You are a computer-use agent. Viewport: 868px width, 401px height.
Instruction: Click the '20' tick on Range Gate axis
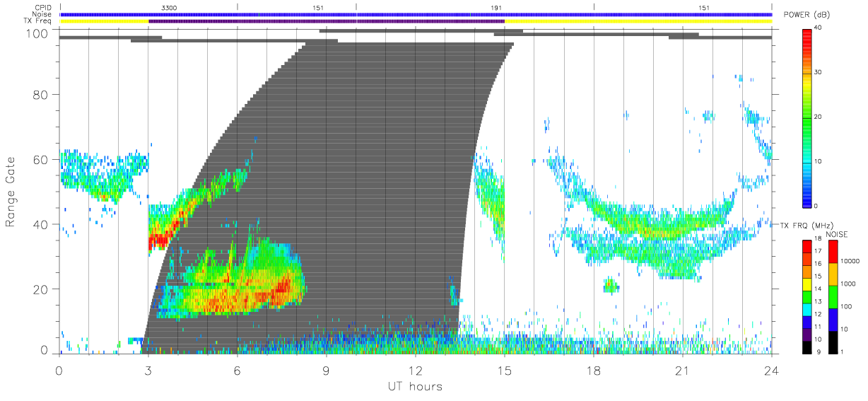[x=40, y=289]
